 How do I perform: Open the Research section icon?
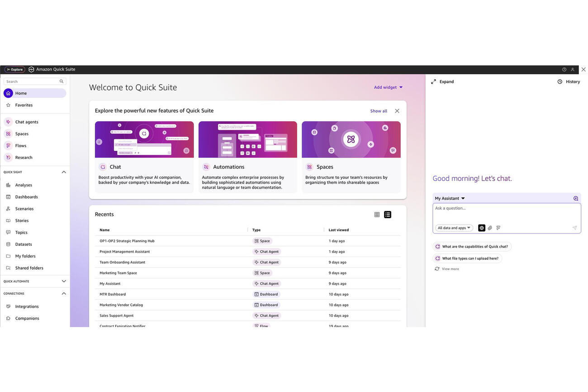coord(8,158)
